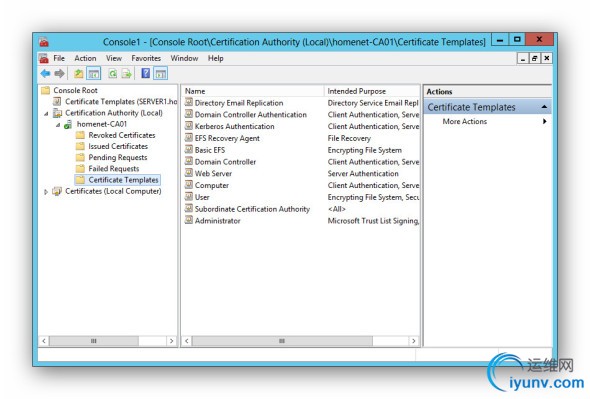Click the list pane scroll right arrow
Image resolution: width=590 pixels, height=399 pixels.
414,341
